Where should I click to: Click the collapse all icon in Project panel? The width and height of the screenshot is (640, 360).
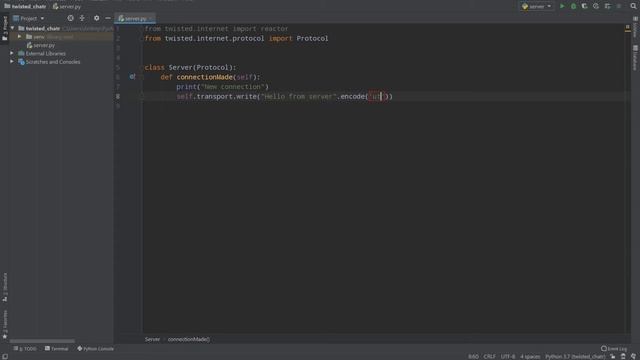coord(82,18)
